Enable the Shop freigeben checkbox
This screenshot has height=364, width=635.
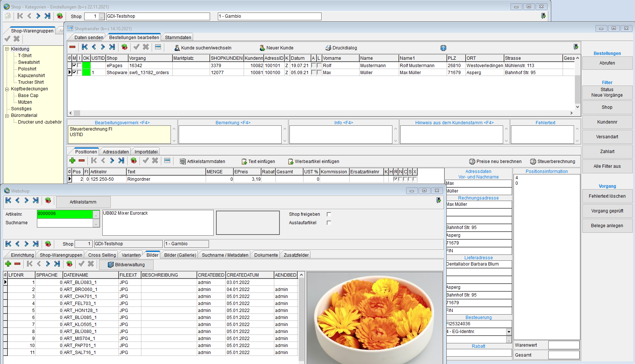coord(329,214)
